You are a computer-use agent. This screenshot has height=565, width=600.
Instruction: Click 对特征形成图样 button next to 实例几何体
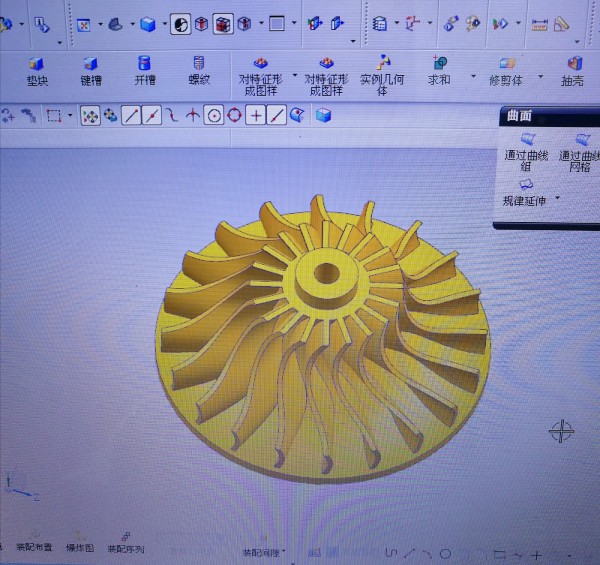point(326,76)
